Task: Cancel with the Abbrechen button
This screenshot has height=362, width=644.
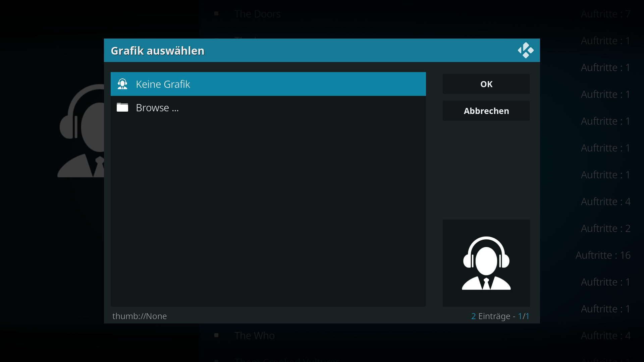Action: 486,111
